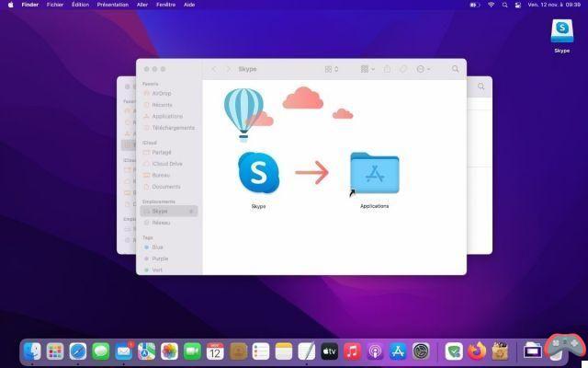Image resolution: width=588 pixels, height=368 pixels.
Task: Select Applications in the sidebar favorites
Action: pyautogui.click(x=167, y=117)
